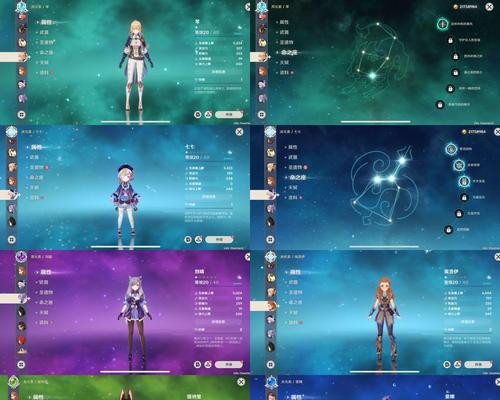Click the character grid icon in the Amber panel
Screen dimensions: 500x400
(x=271, y=364)
